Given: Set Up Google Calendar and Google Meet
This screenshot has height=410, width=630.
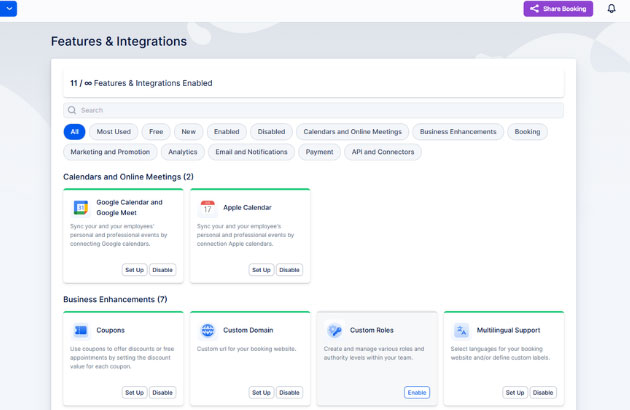Looking at the screenshot, I should point(135,270).
